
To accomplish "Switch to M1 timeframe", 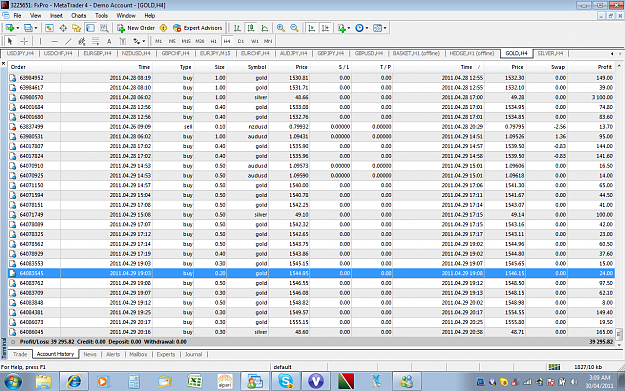I will click(159, 41).
